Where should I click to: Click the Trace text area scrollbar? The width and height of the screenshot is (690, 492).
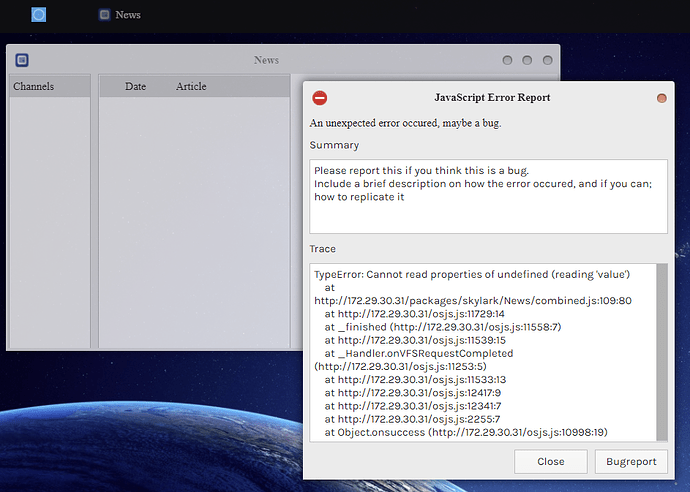(662, 352)
